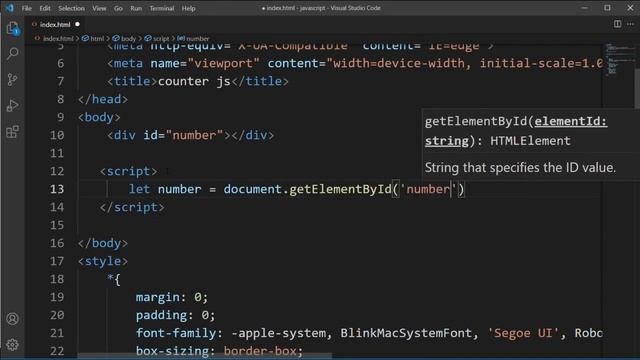The height and width of the screenshot is (360, 640).
Task: Click number in the breadcrumb
Action: (198, 38)
